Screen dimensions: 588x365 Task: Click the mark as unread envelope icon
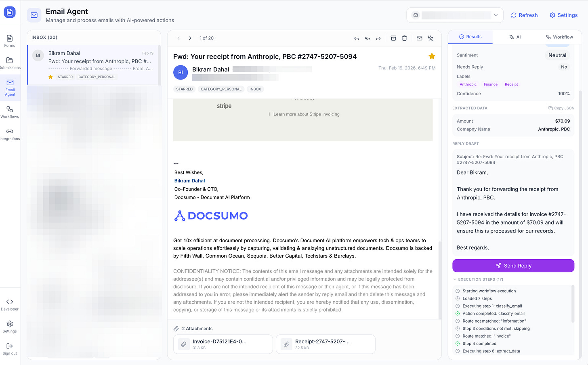tap(420, 38)
